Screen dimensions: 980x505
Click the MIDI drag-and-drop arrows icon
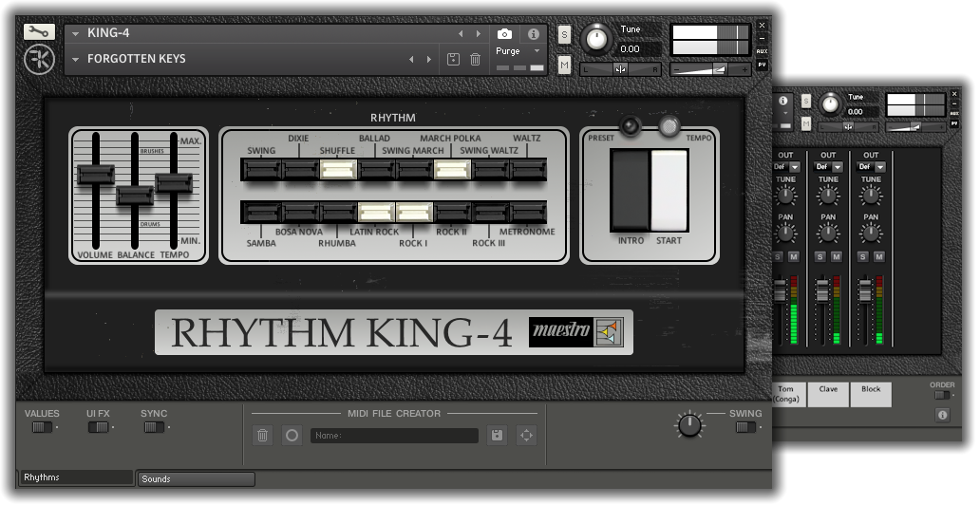(526, 435)
